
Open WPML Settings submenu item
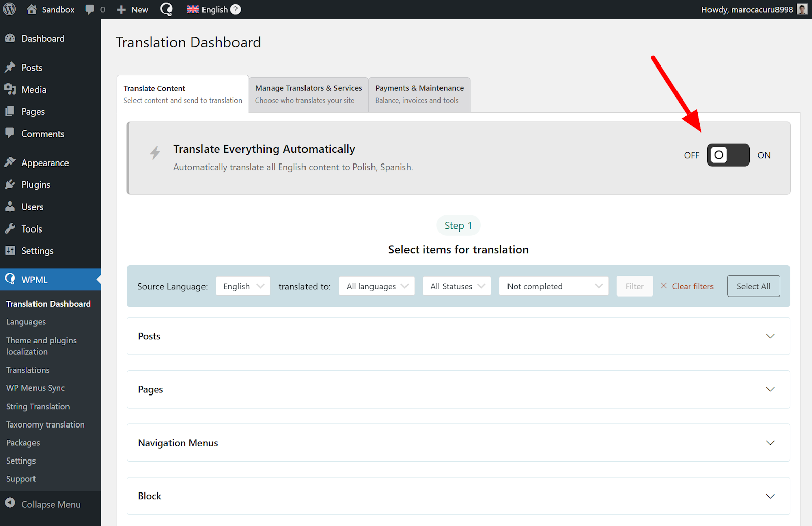click(x=21, y=461)
